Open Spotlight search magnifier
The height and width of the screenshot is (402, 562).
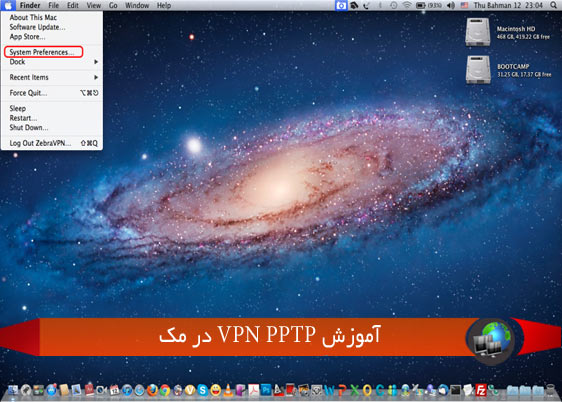pos(554,5)
